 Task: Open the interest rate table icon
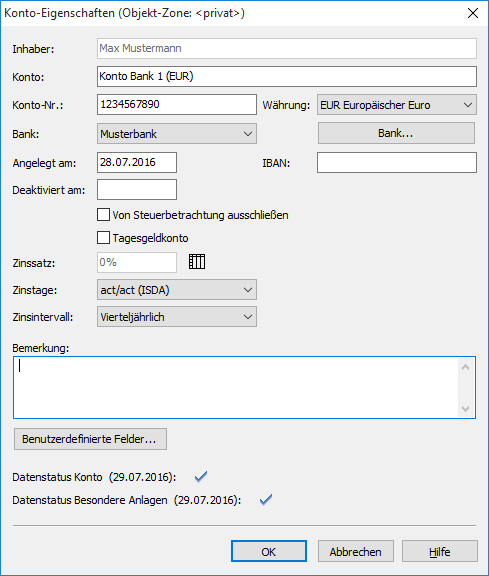(197, 262)
